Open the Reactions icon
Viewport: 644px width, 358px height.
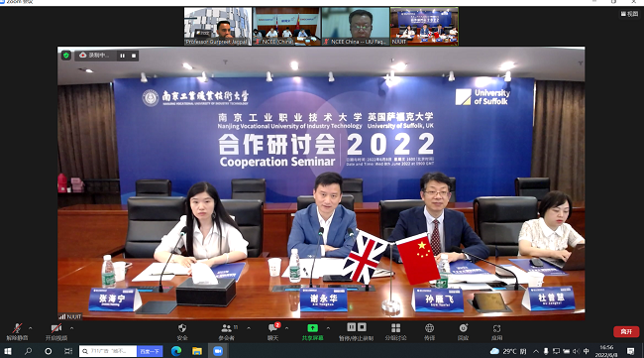[464, 331]
